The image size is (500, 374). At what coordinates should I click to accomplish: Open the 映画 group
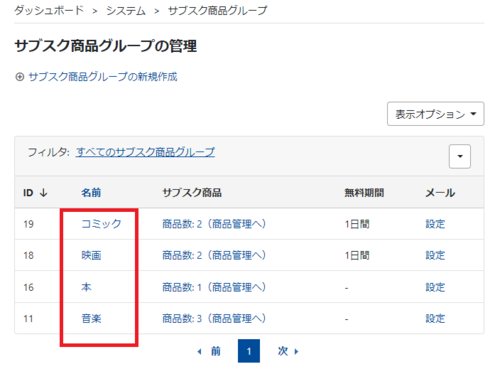click(91, 255)
